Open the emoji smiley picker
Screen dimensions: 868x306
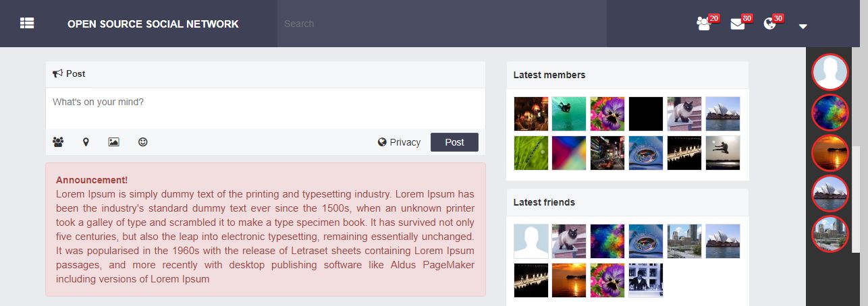142,142
